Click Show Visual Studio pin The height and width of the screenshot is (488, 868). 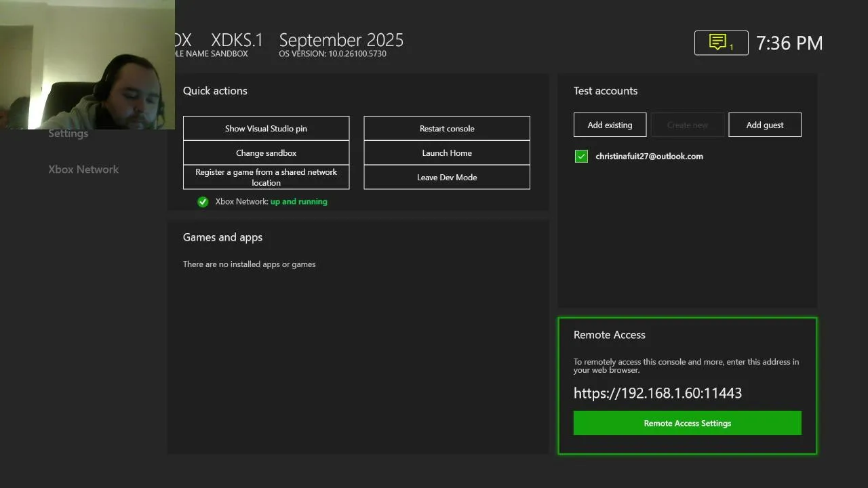266,128
